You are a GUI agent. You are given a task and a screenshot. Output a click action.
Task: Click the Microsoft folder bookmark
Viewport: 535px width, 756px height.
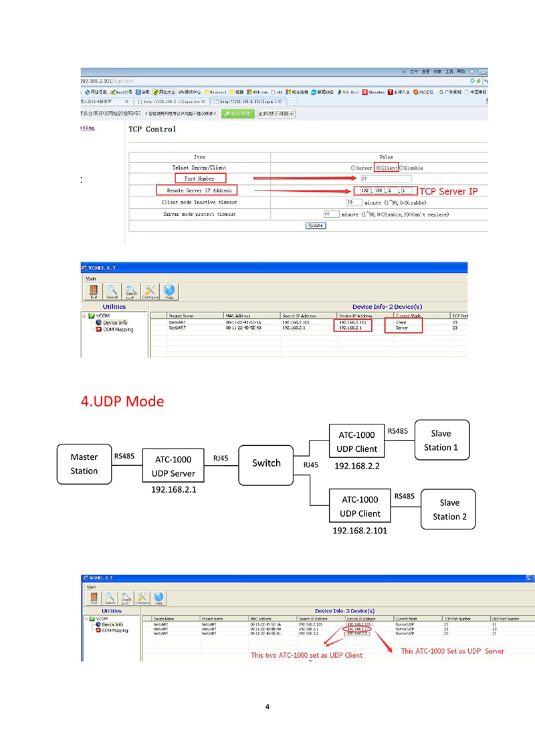(215, 92)
